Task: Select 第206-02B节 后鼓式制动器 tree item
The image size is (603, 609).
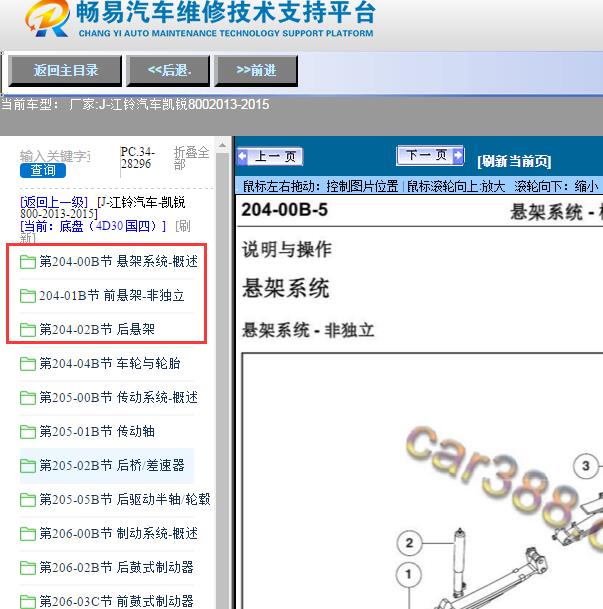Action: click(116, 567)
